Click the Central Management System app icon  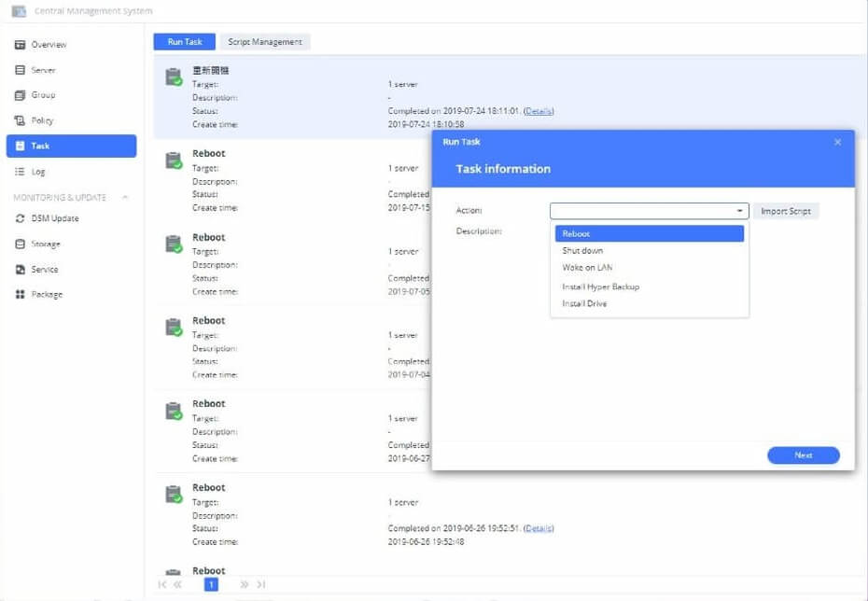[x=19, y=10]
